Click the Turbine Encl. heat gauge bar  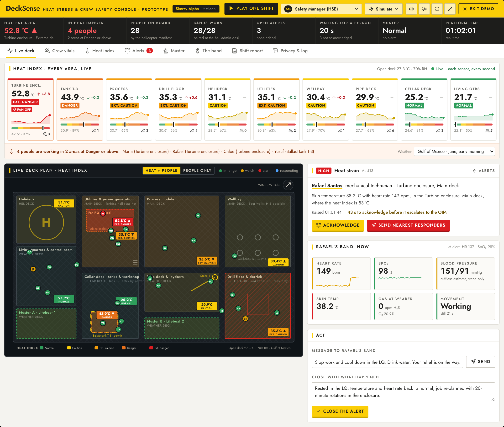pos(31,128)
